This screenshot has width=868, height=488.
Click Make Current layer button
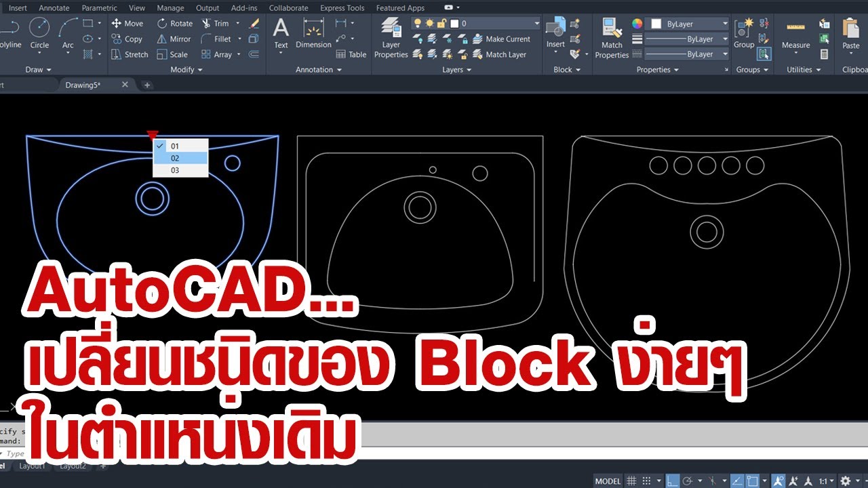click(x=502, y=39)
